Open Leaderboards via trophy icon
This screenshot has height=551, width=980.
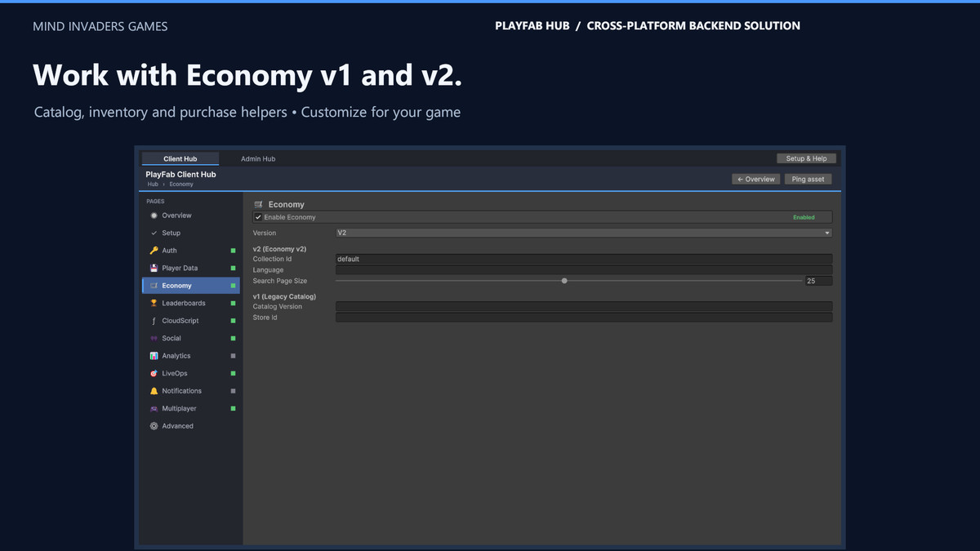(154, 303)
